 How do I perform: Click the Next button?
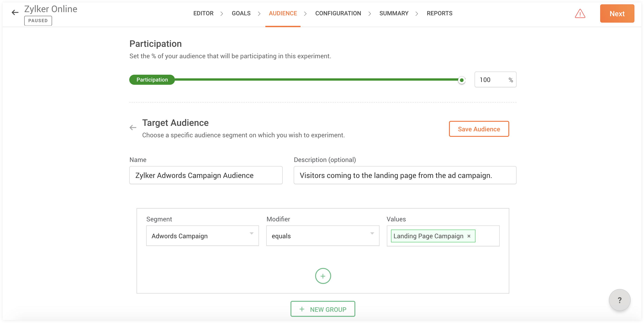[617, 13]
